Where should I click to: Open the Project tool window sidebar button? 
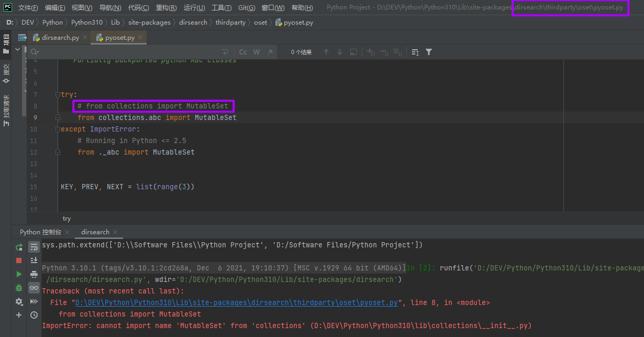(x=6, y=45)
